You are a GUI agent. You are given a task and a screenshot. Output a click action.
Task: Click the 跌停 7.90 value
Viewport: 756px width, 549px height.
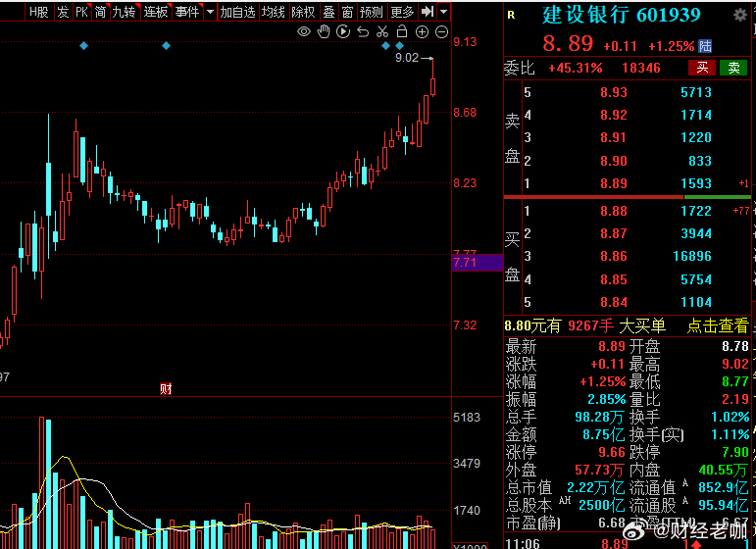tap(734, 452)
